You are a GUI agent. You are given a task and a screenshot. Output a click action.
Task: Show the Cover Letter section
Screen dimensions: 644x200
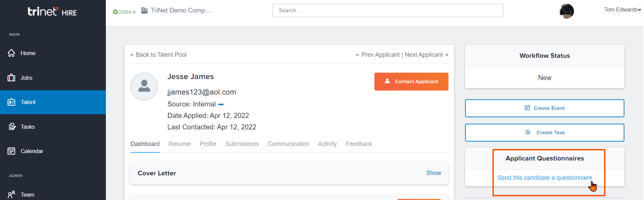pos(433,173)
